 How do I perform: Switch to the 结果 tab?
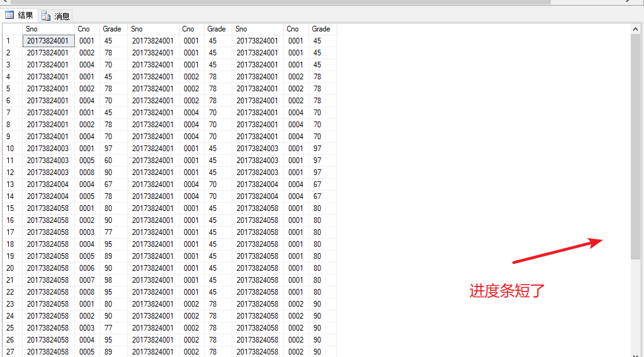tap(20, 16)
